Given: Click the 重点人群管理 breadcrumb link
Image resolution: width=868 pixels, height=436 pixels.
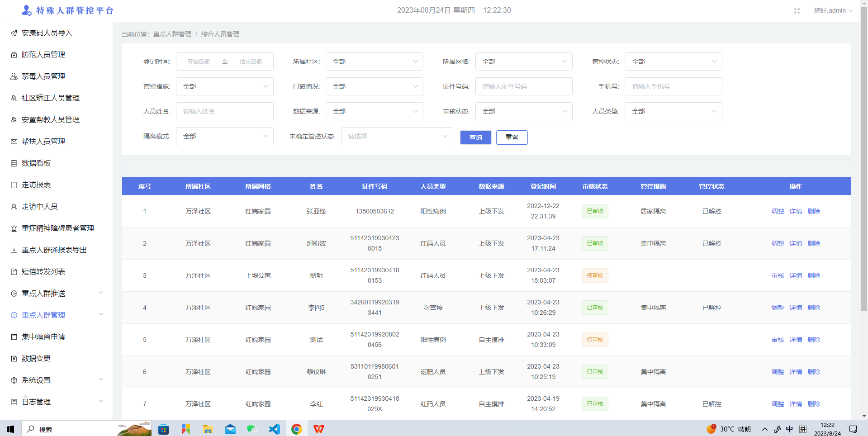Looking at the screenshot, I should 172,34.
